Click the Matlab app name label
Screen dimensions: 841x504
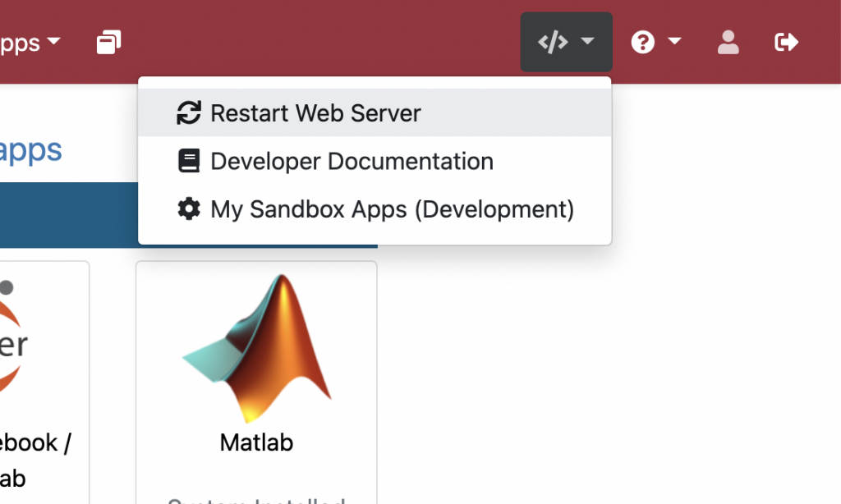(255, 443)
